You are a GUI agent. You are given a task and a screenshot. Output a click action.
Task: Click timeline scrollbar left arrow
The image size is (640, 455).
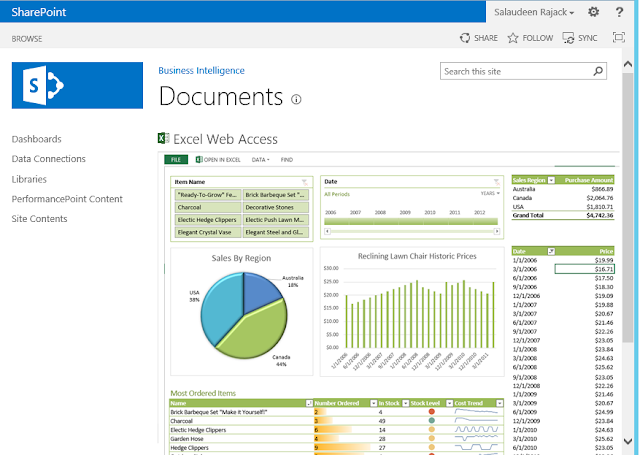[327, 231]
